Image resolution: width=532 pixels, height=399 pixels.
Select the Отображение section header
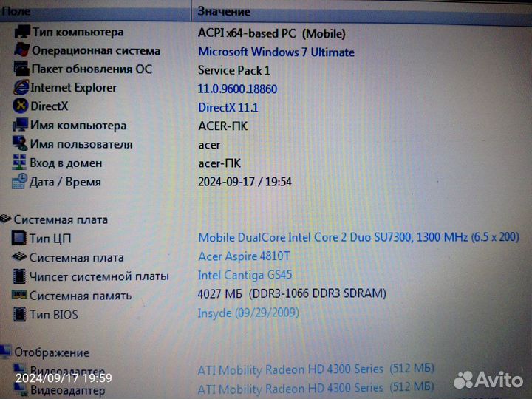pyautogui.click(x=52, y=352)
